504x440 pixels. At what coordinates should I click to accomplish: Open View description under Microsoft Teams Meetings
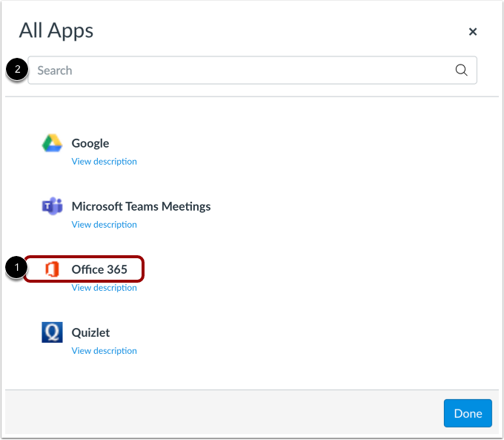click(x=105, y=224)
